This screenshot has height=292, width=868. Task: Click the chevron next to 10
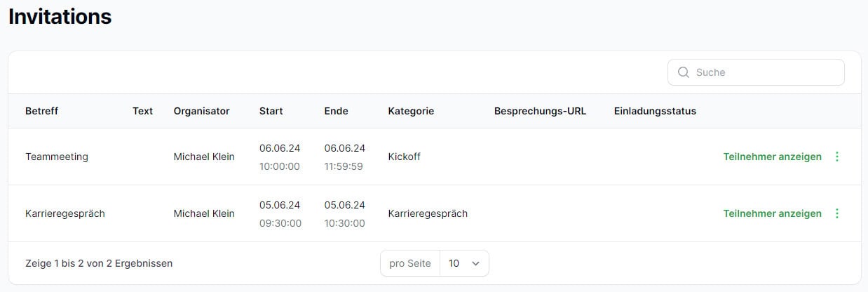pos(476,263)
